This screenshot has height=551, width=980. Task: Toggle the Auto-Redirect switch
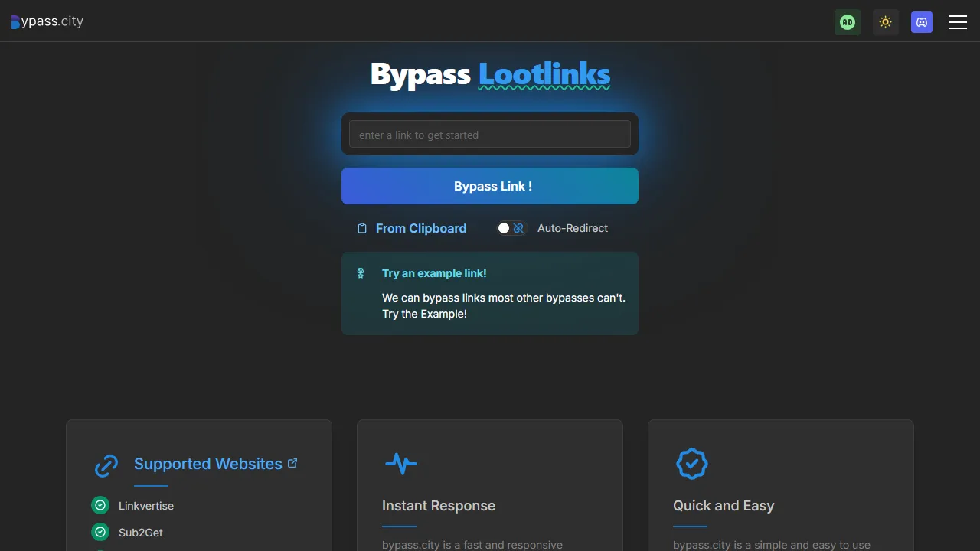point(511,227)
